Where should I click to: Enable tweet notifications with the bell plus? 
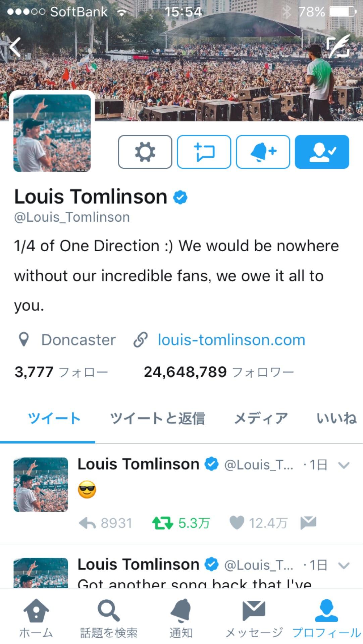point(263,152)
